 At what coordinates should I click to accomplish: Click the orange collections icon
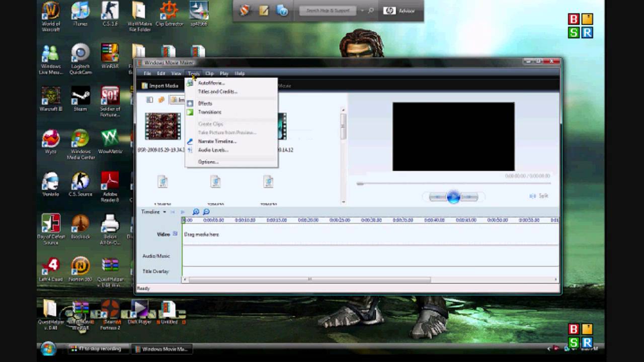pos(161,100)
